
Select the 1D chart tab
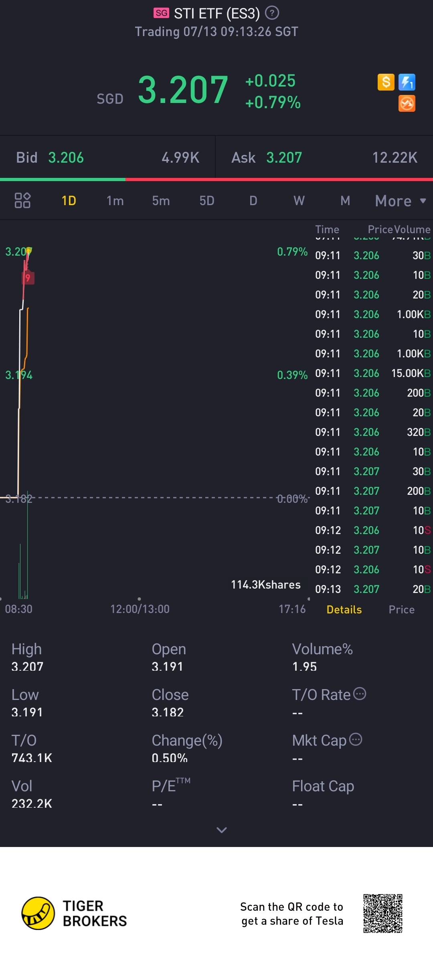[x=69, y=201]
